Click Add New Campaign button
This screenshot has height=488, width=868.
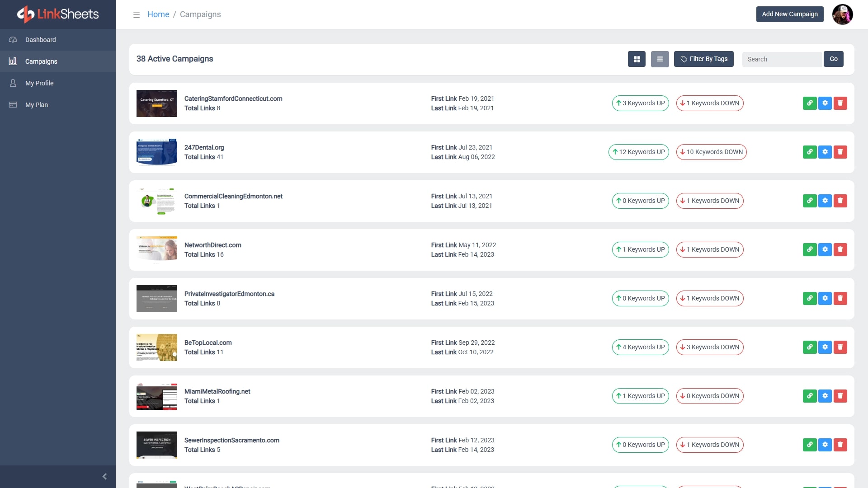coord(790,14)
